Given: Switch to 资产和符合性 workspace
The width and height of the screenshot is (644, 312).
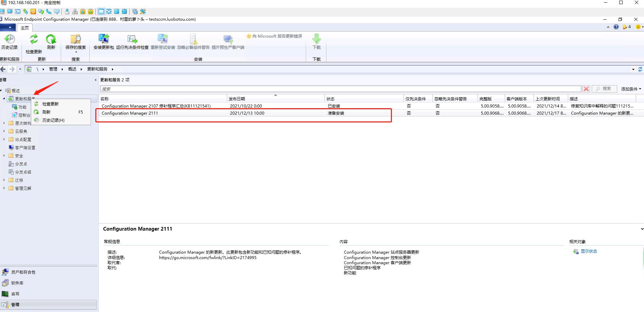Looking at the screenshot, I should (x=48, y=272).
